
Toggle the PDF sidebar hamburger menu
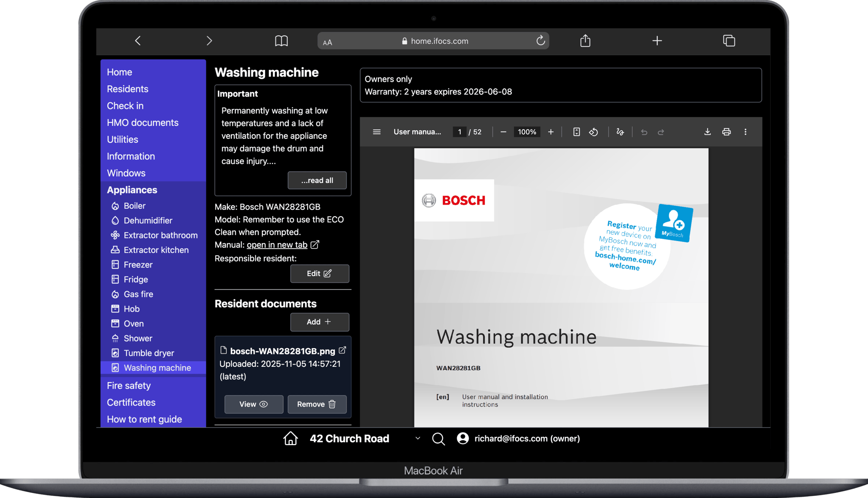[376, 132]
